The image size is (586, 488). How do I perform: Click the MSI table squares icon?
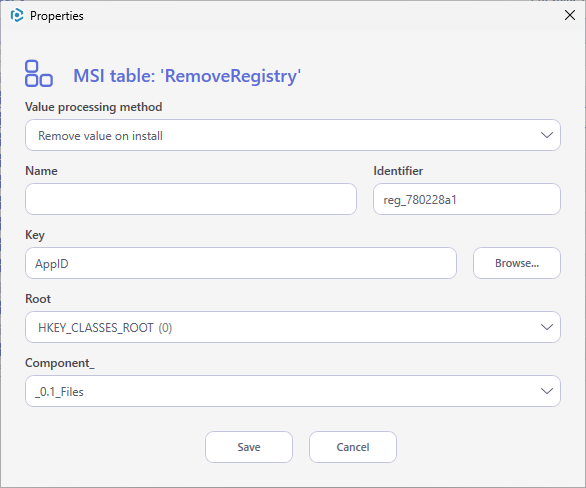[x=39, y=74]
